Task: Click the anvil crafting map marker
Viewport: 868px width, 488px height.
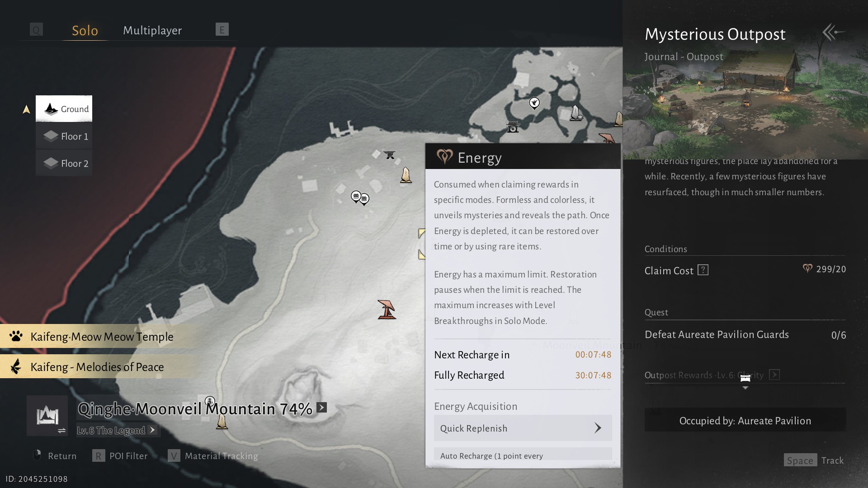Action: (x=389, y=155)
